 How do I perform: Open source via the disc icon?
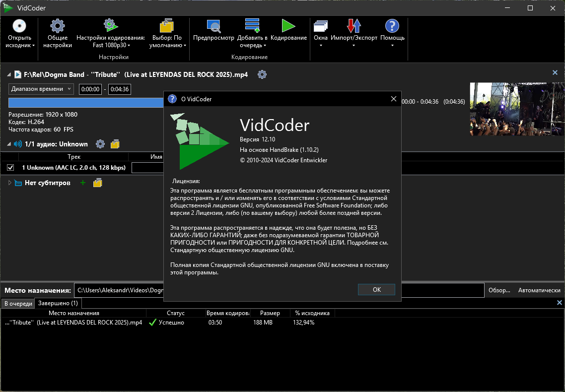[19, 26]
